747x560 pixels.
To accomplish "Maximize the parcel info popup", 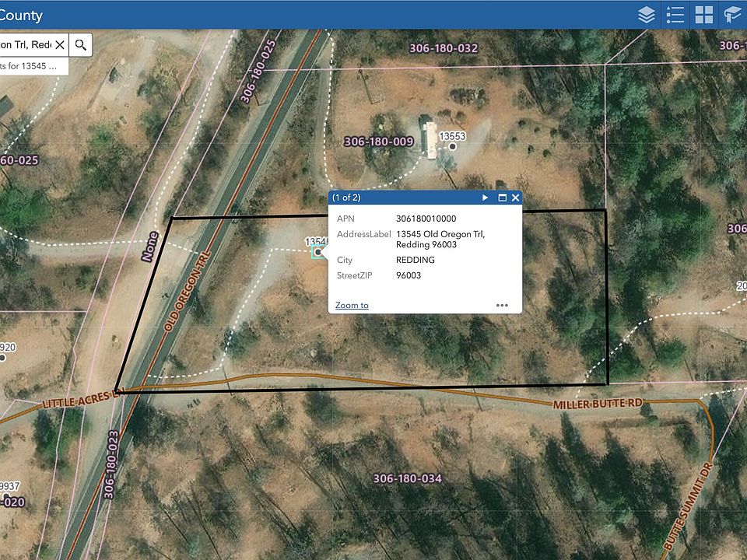I will (502, 198).
